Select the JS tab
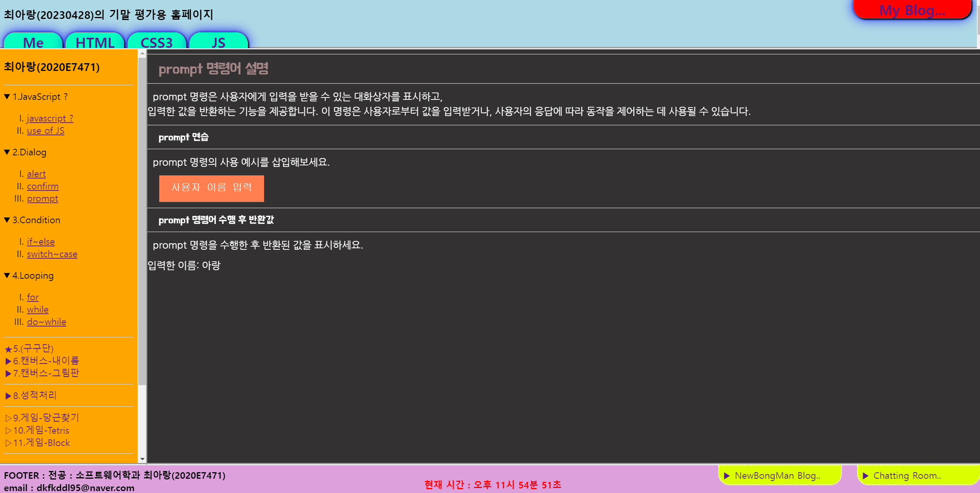 tap(218, 42)
